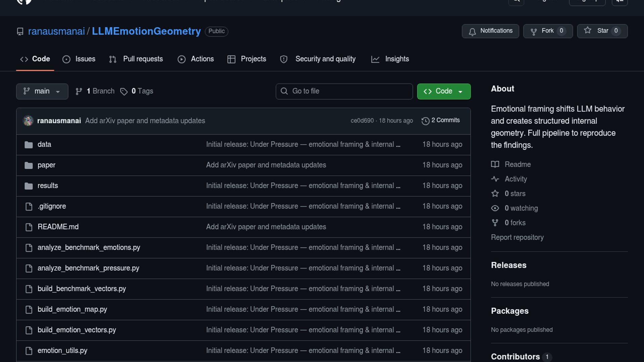Open the results folder

point(48,186)
